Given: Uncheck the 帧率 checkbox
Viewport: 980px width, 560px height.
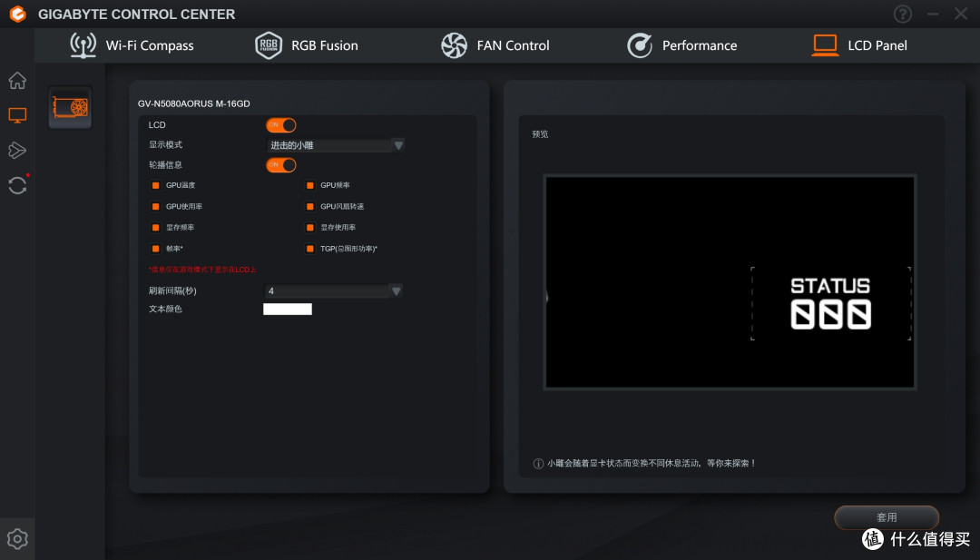Looking at the screenshot, I should click(x=156, y=249).
